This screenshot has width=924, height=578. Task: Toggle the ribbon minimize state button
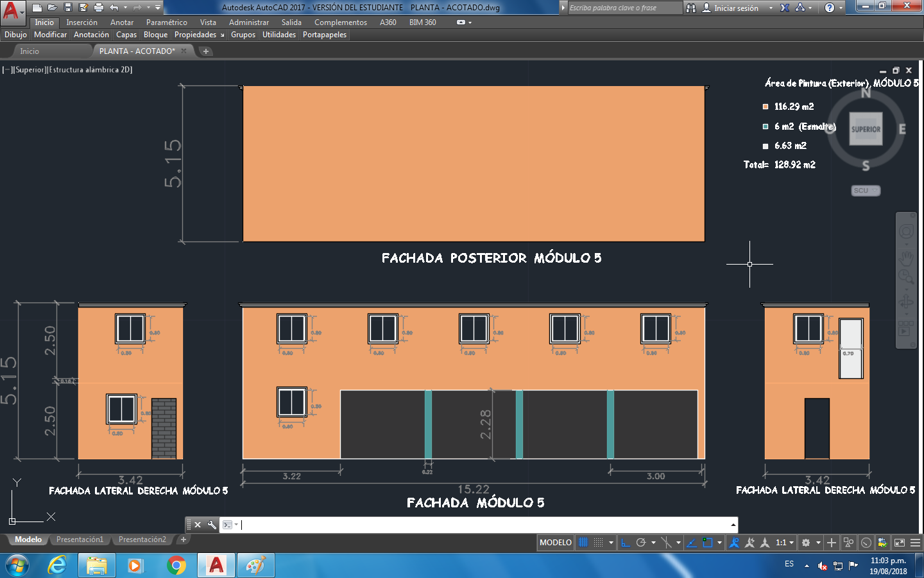(x=461, y=22)
